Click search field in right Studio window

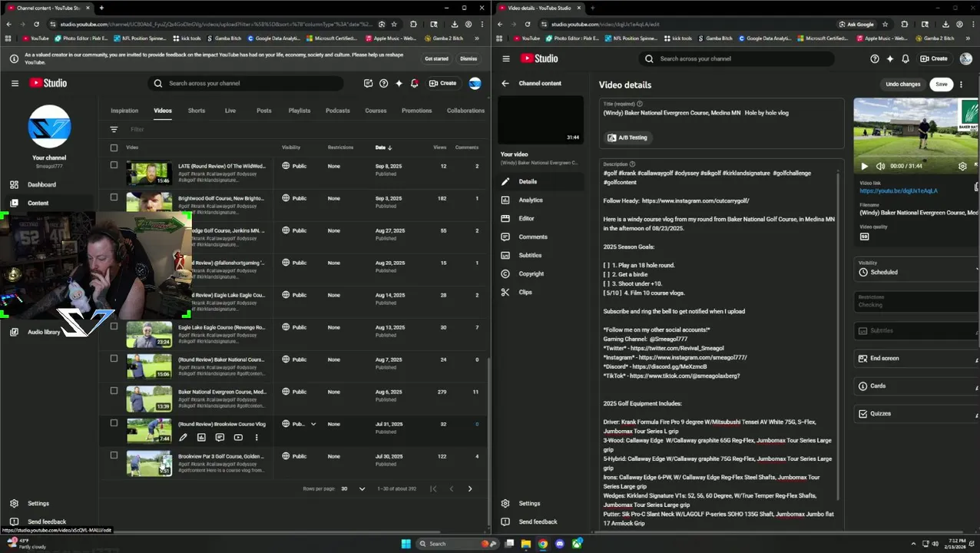point(737,58)
